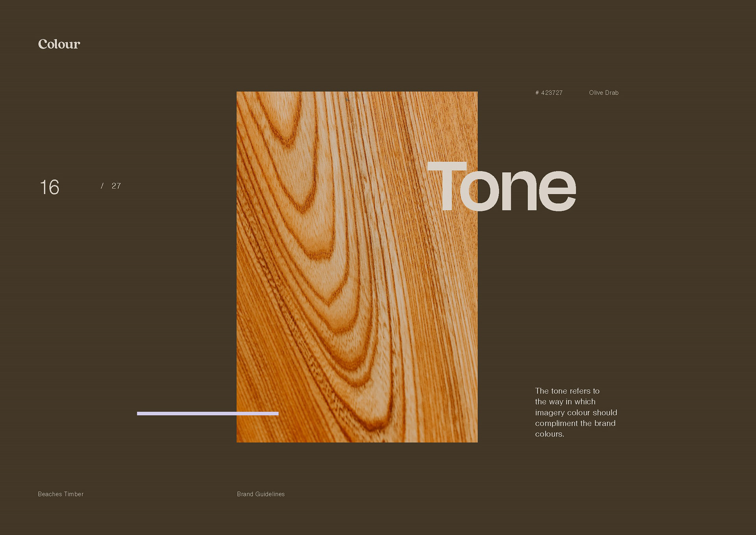Click the Colour section heading
The height and width of the screenshot is (535, 756).
click(x=59, y=44)
